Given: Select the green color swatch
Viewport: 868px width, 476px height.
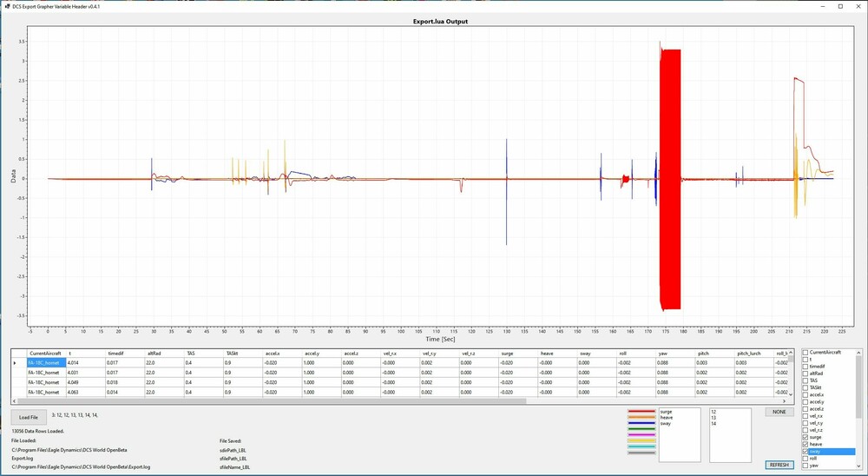Looking at the screenshot, I should (641, 429).
